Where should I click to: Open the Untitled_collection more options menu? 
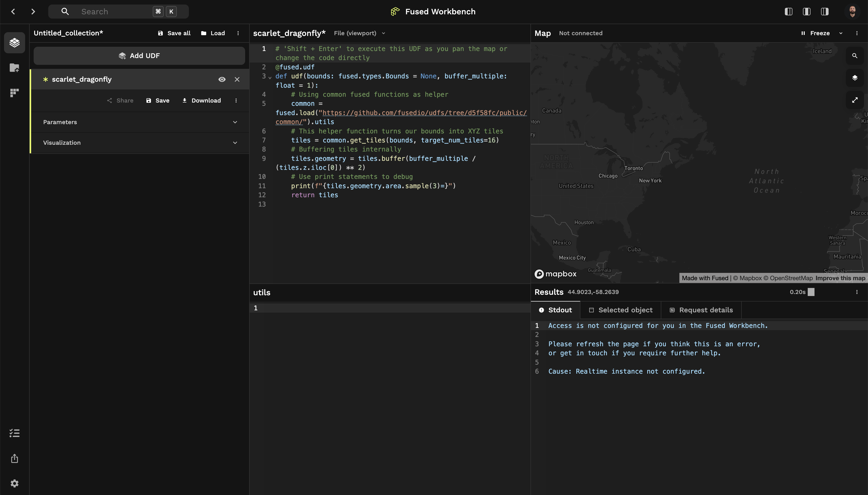coord(238,33)
